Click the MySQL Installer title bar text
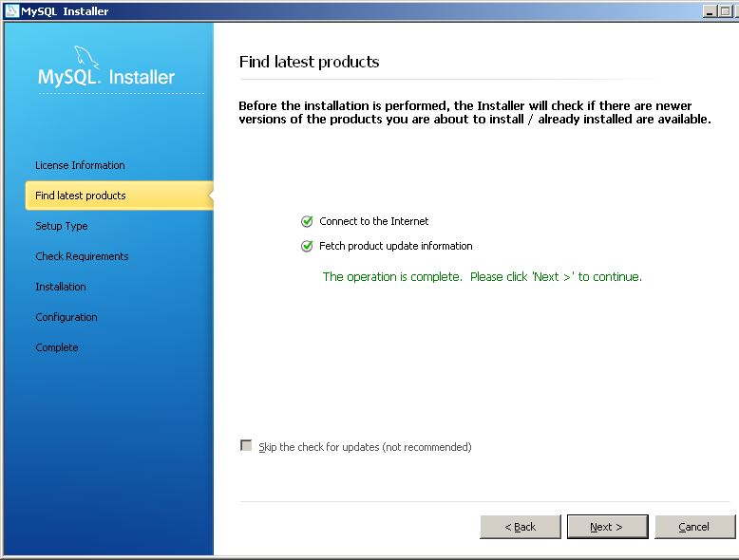 (x=65, y=10)
